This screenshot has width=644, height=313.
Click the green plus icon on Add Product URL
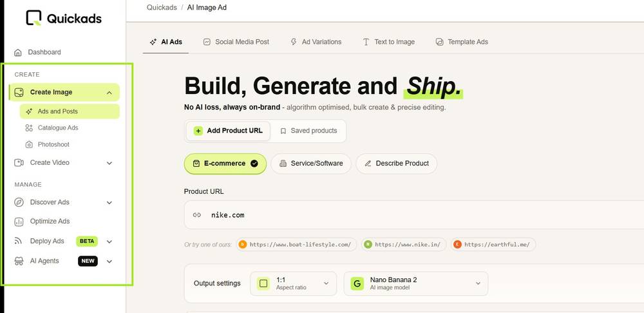pyautogui.click(x=198, y=131)
